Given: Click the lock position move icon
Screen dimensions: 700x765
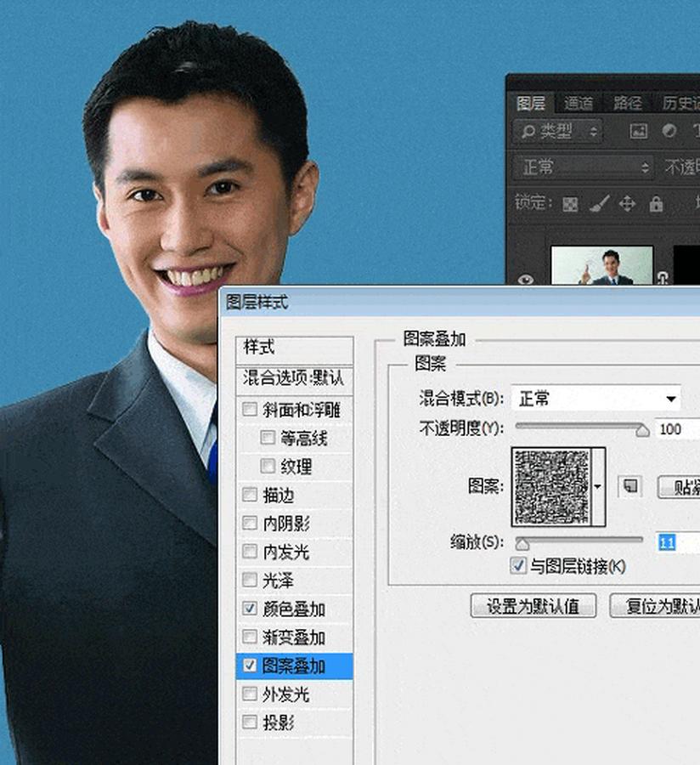Looking at the screenshot, I should pyautogui.click(x=628, y=203).
